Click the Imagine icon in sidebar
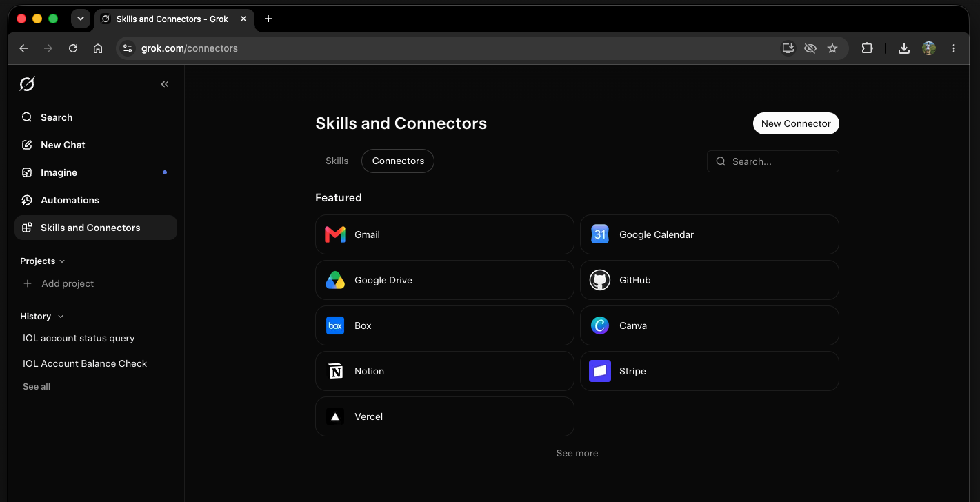Screen dimensions: 980x502 click(x=27, y=172)
